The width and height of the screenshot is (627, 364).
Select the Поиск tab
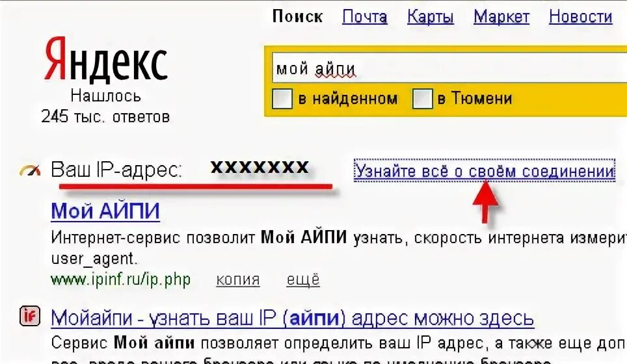point(297,17)
